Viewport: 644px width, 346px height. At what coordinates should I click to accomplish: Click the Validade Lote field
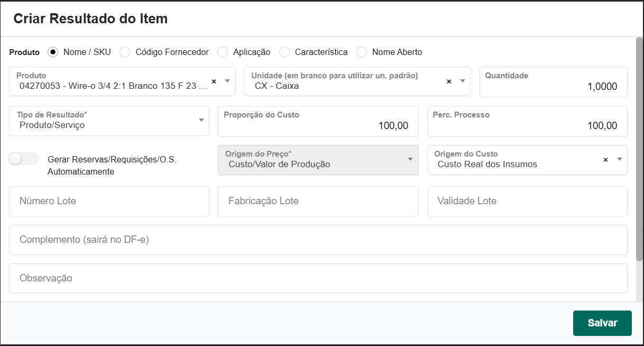(x=527, y=201)
